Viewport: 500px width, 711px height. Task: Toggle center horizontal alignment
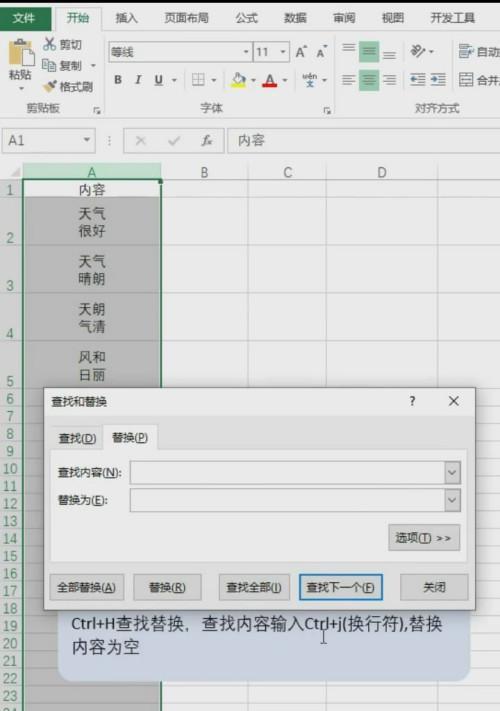(x=369, y=80)
